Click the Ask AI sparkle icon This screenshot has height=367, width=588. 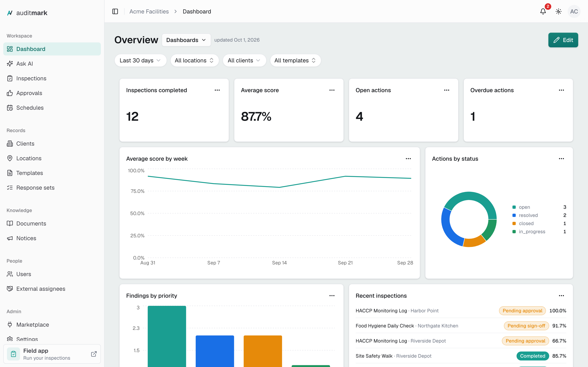[x=10, y=64]
